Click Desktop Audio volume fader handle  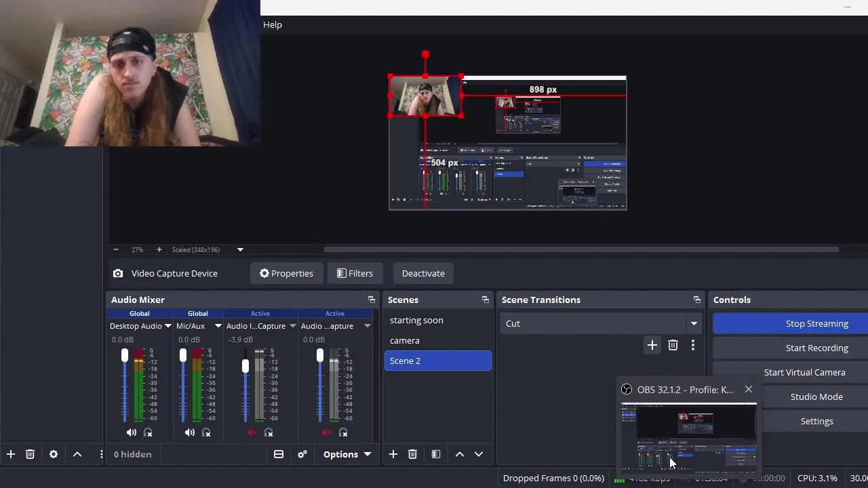(125, 355)
